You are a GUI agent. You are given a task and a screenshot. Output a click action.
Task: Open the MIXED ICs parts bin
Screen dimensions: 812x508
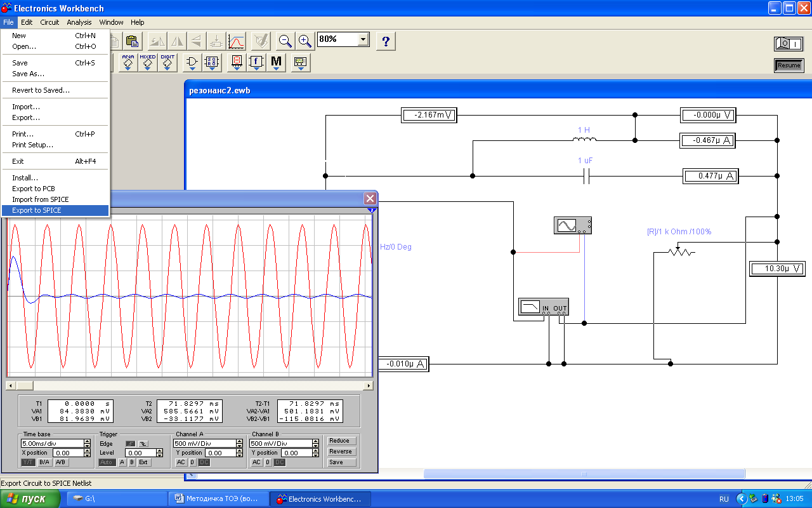[x=148, y=62]
